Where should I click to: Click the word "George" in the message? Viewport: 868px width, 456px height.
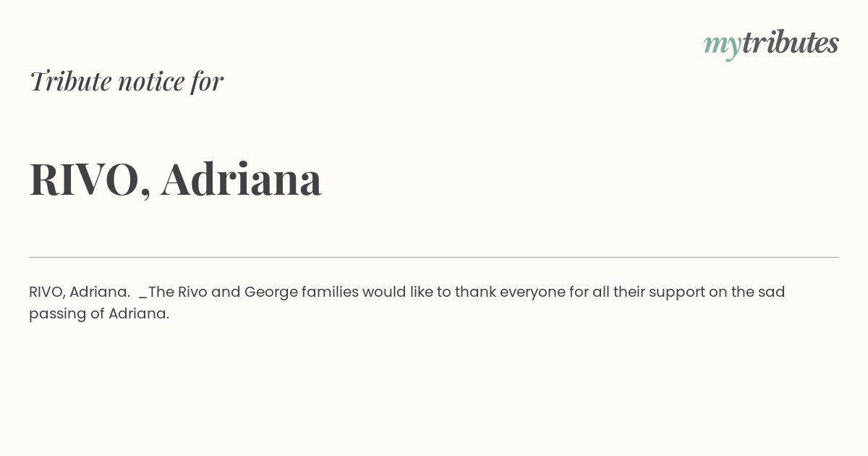[271, 292]
